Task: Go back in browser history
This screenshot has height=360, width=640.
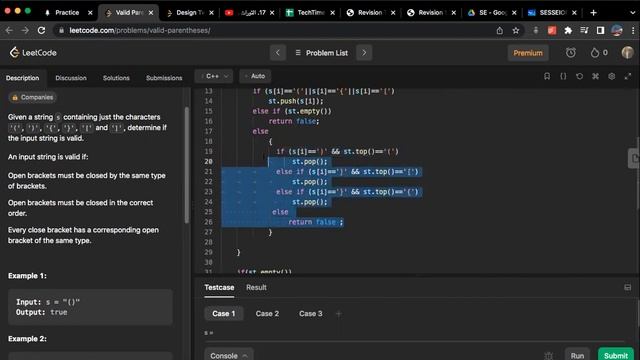Action: click(x=9, y=30)
